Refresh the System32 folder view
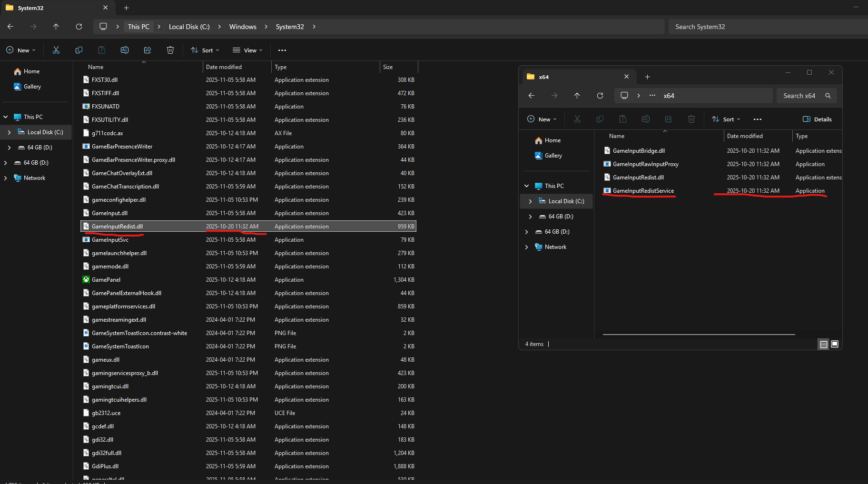The height and width of the screenshot is (484, 868). 79,27
